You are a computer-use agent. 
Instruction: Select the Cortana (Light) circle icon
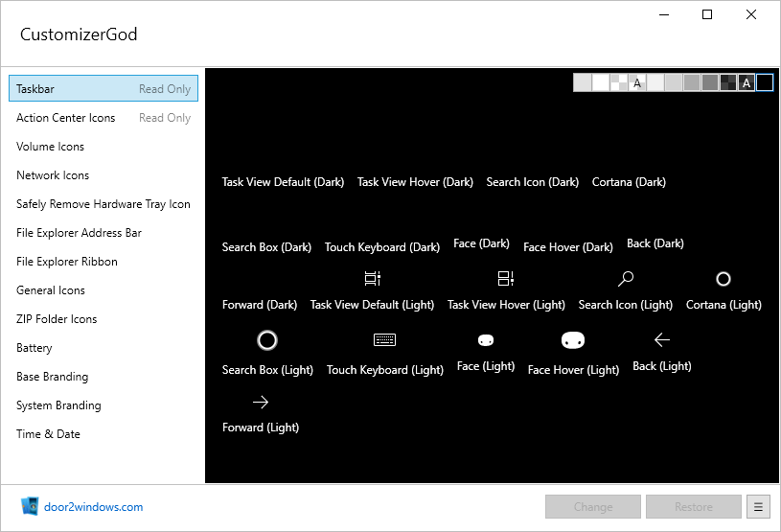[x=724, y=279]
